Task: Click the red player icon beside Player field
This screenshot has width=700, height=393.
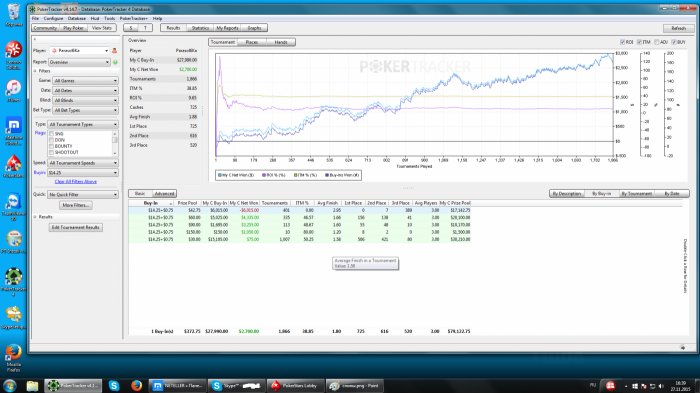Action: click(114, 51)
